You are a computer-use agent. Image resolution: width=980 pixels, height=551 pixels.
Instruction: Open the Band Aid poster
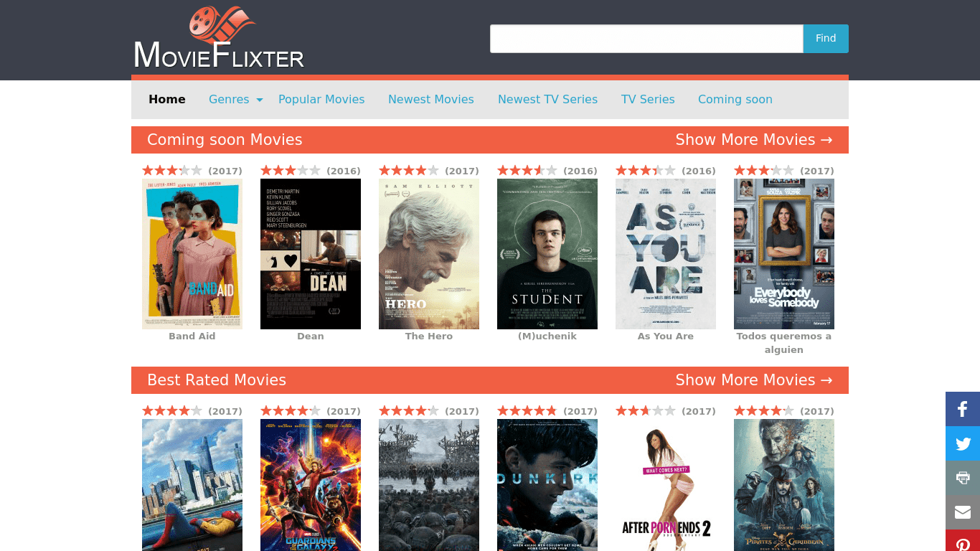[192, 254]
